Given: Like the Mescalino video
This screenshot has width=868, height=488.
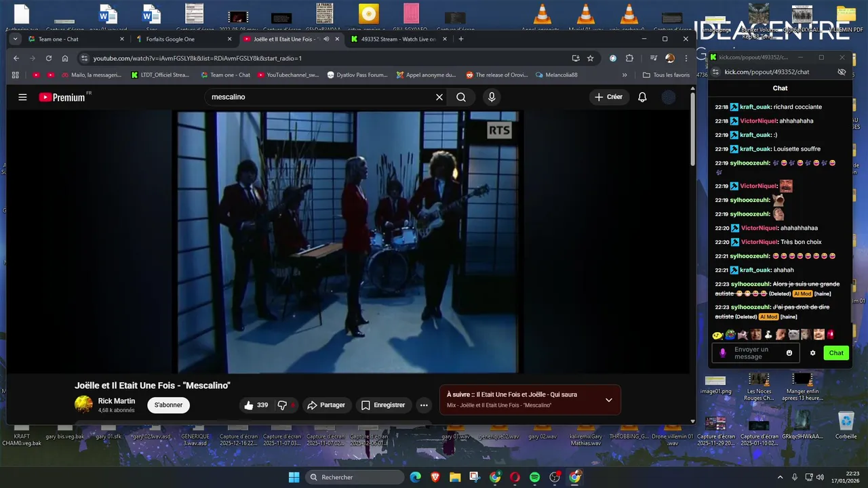Looking at the screenshot, I should click(256, 405).
